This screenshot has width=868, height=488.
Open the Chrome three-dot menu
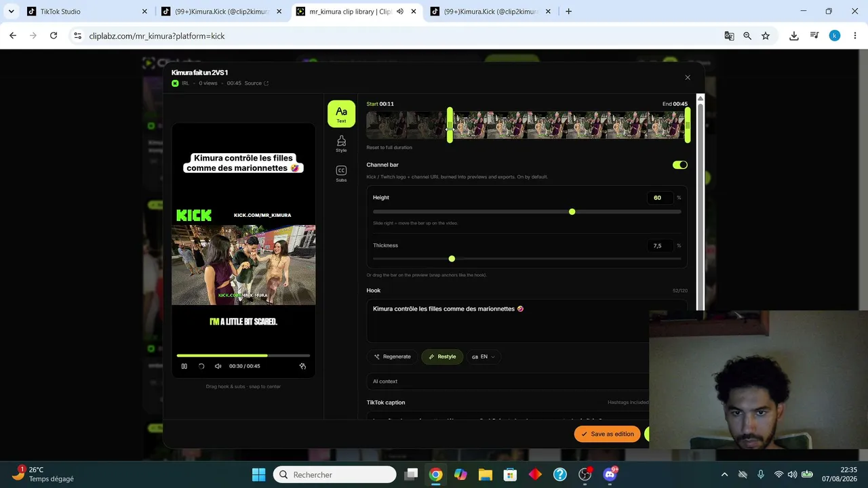click(854, 36)
